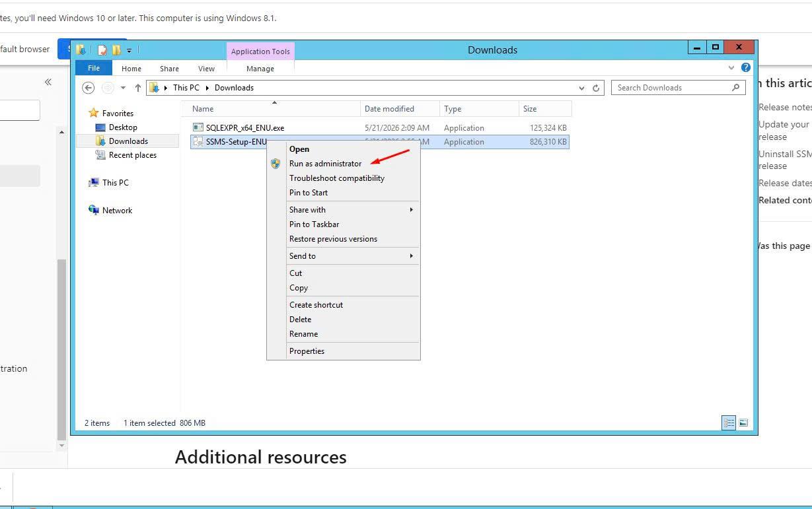Choose Pin to Taskbar
This screenshot has width=812, height=509.
pos(314,224)
